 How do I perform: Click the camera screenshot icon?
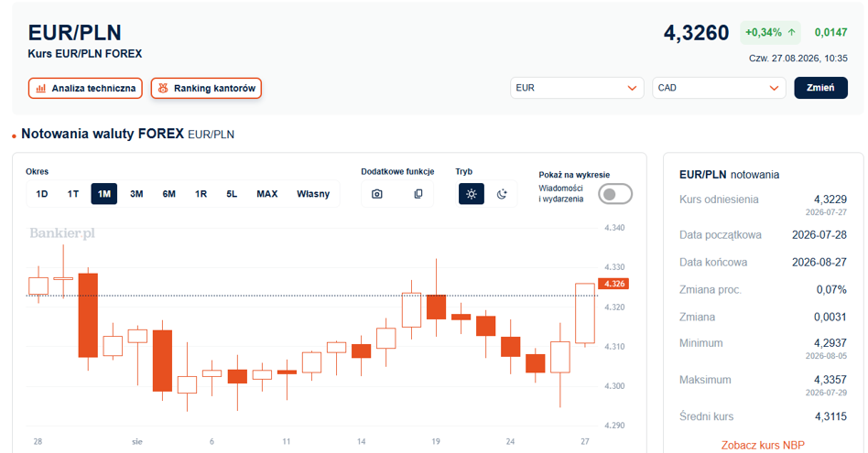coord(377,194)
